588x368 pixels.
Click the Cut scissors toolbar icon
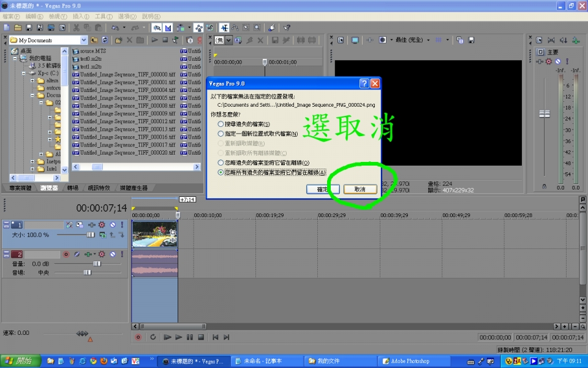76,28
